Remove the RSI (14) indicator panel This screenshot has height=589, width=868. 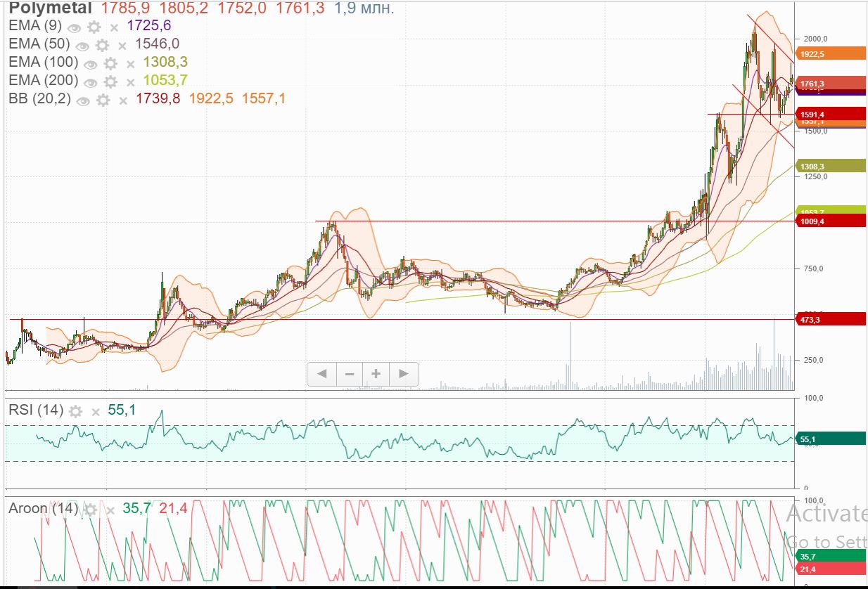pos(95,411)
